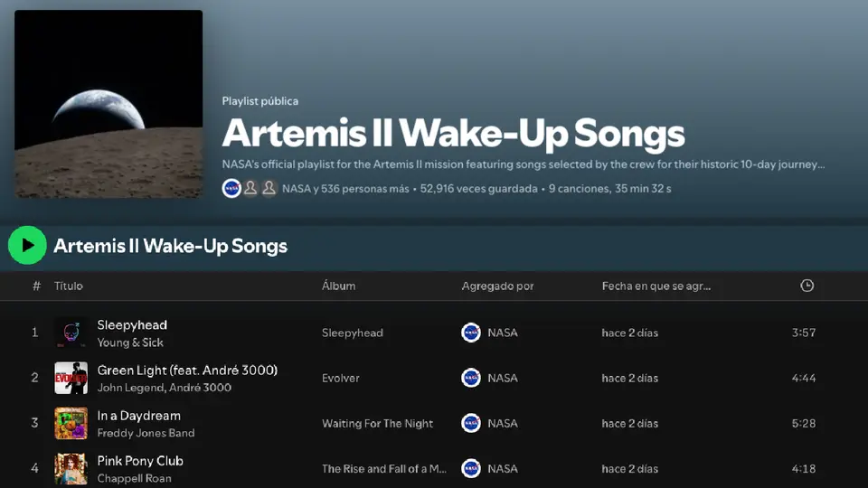The width and height of the screenshot is (868, 488).
Task: Click the In a Daydream album artwork
Action: click(71, 423)
